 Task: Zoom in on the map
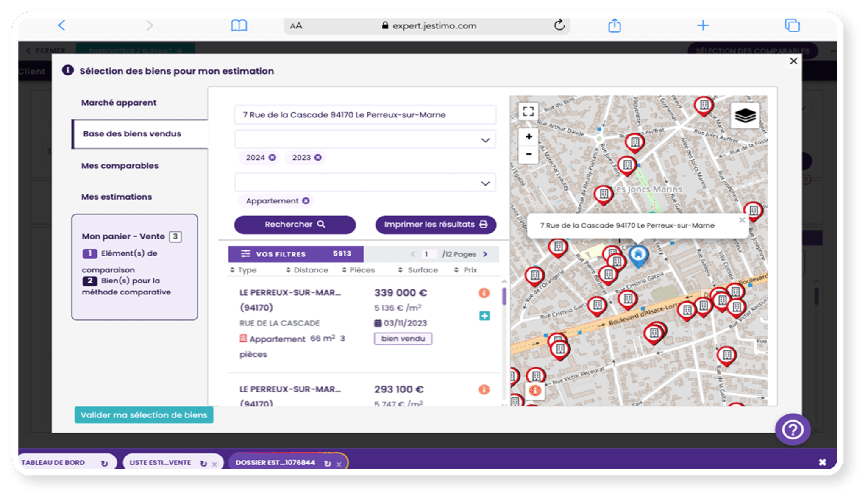pos(529,137)
